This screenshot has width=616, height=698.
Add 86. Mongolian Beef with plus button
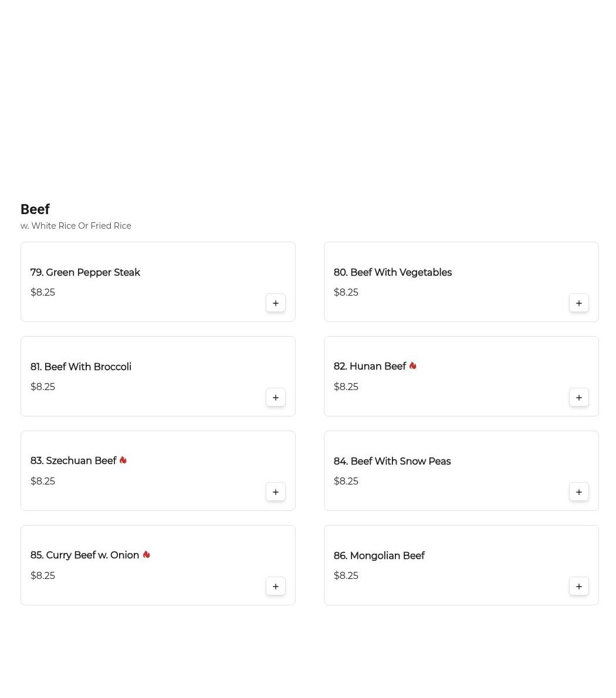(578, 587)
